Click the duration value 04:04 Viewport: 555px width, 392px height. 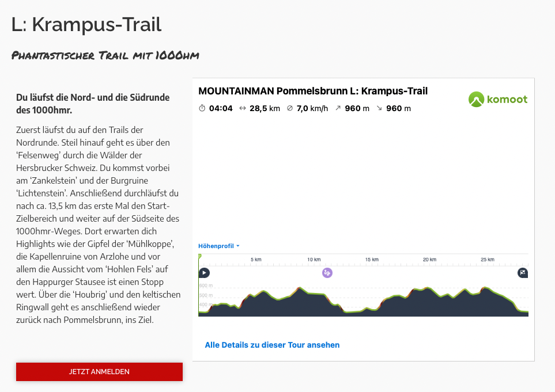pos(221,109)
